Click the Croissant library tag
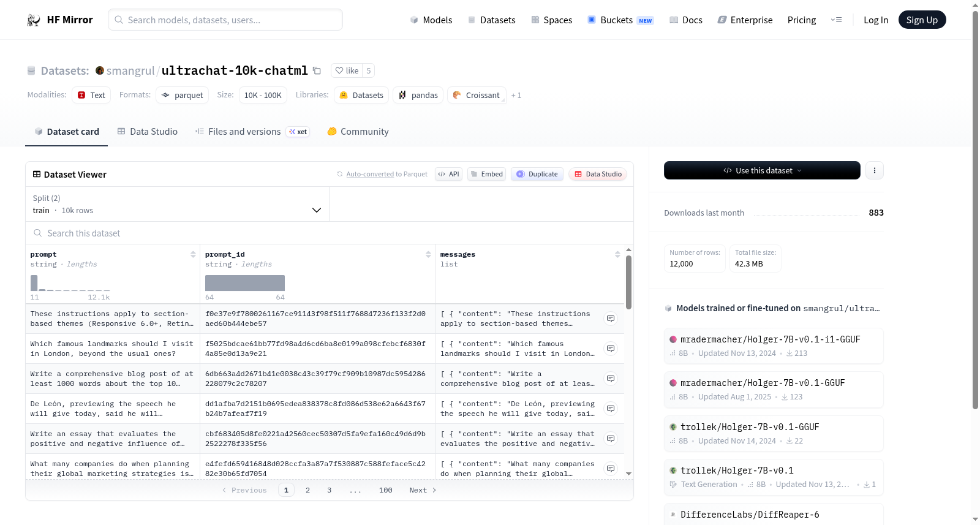Viewport: 980px width, 525px height. point(477,95)
